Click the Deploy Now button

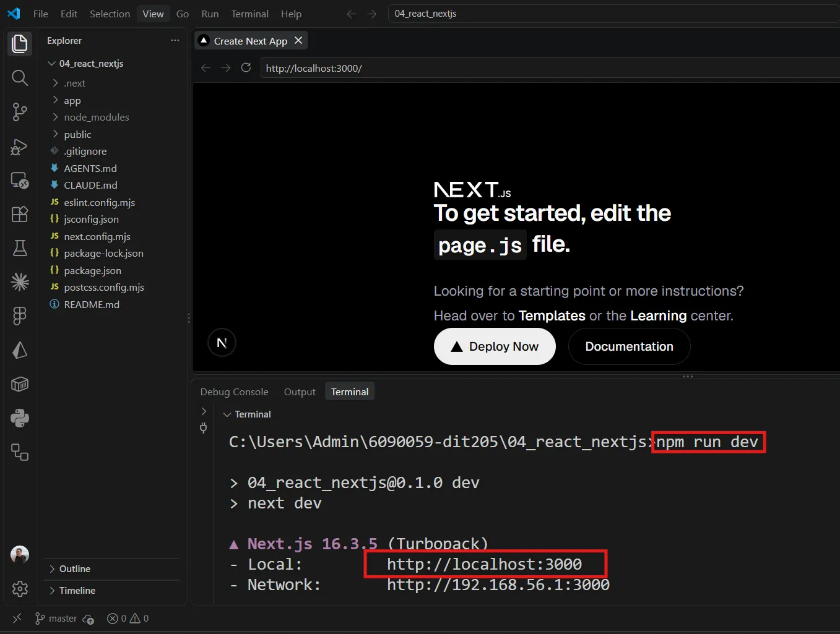tap(495, 346)
